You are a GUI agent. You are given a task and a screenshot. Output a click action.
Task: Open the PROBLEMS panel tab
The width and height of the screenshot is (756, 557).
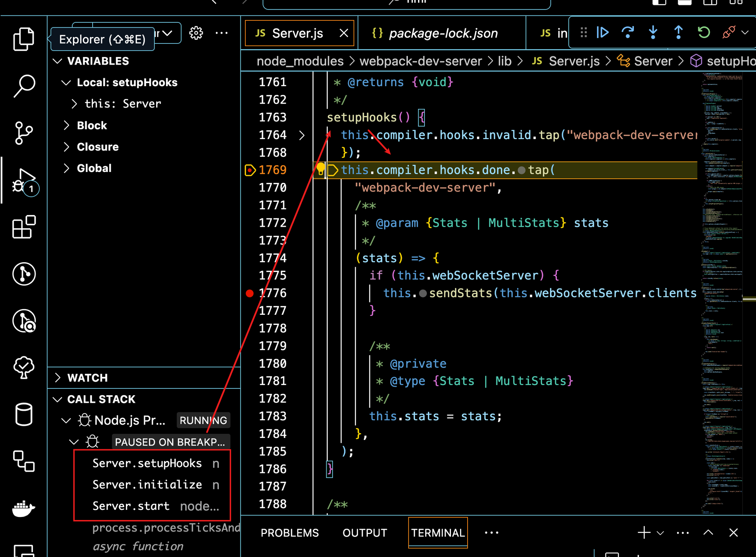point(290,532)
